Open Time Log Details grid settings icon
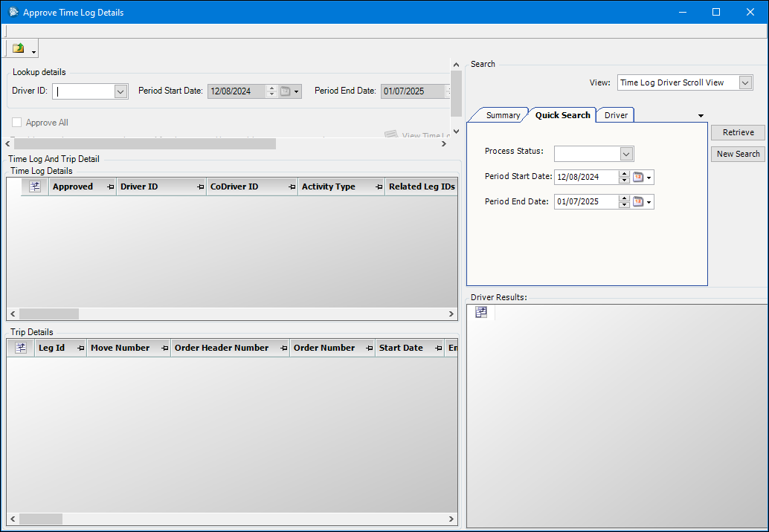Image resolution: width=769 pixels, height=532 pixels. click(35, 186)
